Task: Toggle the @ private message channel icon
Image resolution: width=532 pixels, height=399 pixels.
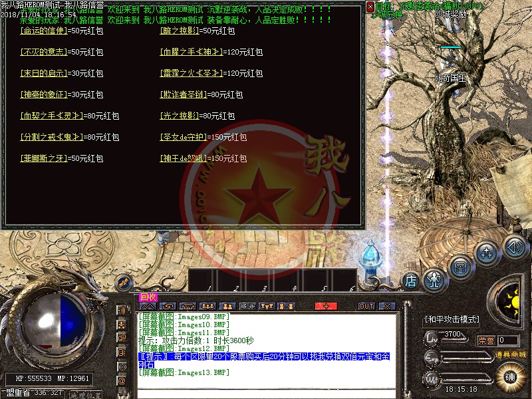Action: [122, 380]
